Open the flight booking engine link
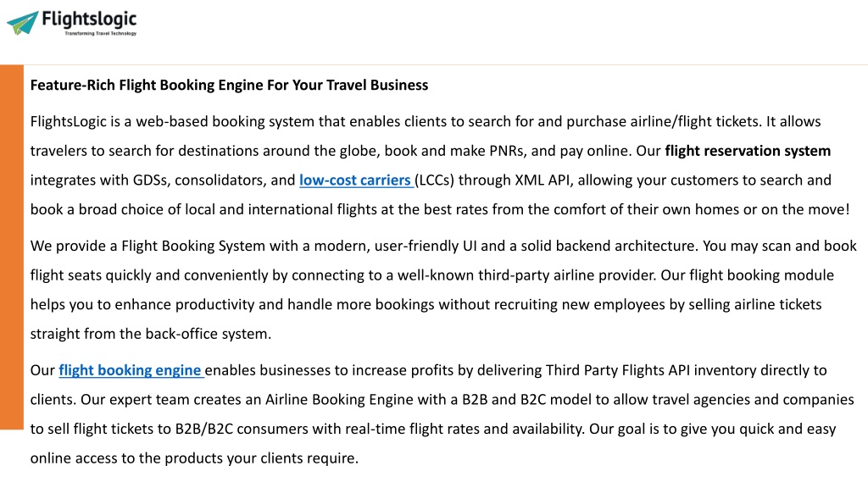868x488 pixels. coord(131,369)
